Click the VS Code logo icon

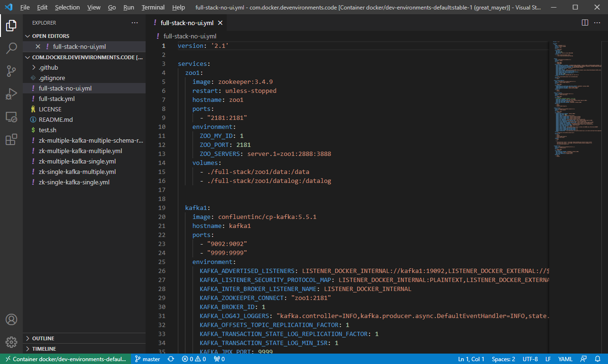(x=8, y=7)
